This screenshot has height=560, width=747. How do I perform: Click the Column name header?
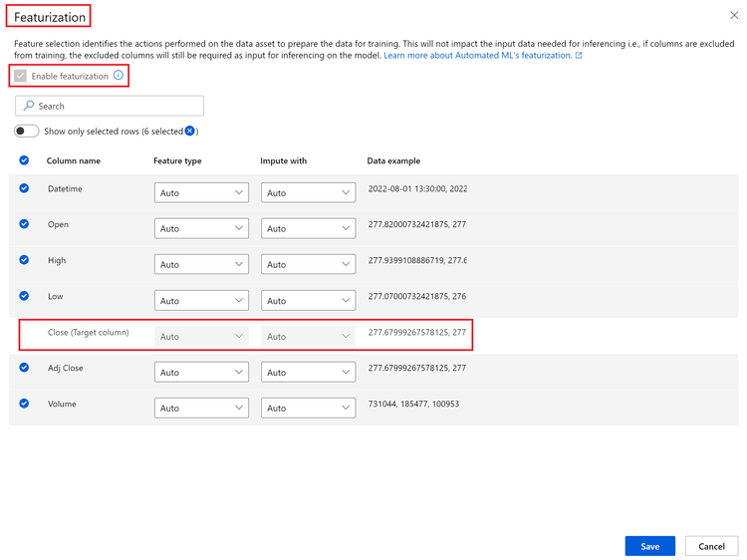tap(73, 160)
